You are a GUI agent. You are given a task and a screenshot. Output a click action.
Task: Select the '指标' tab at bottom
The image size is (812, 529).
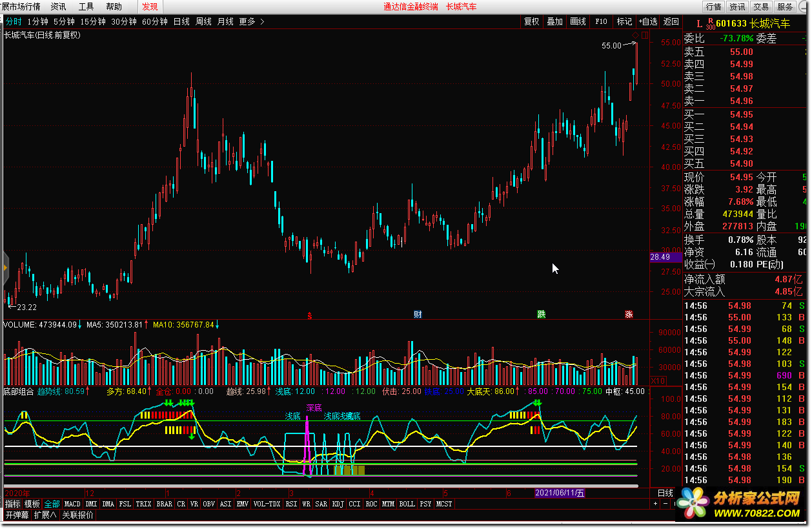(13, 504)
